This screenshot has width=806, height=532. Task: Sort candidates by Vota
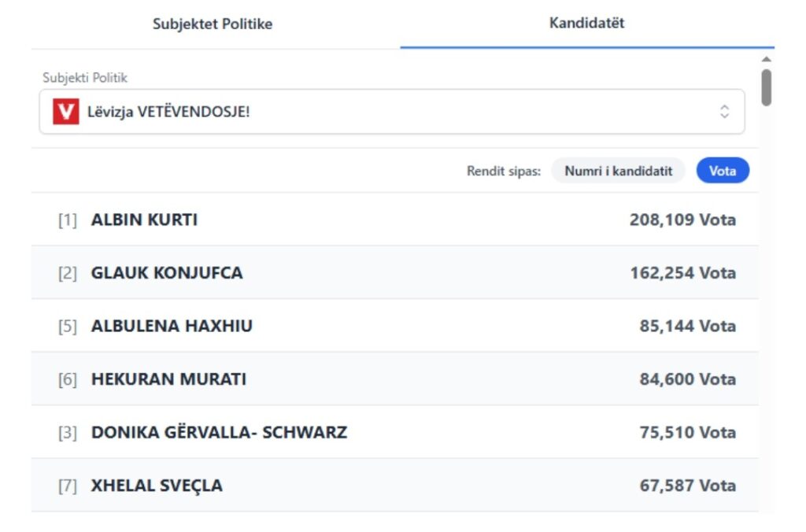tap(723, 171)
